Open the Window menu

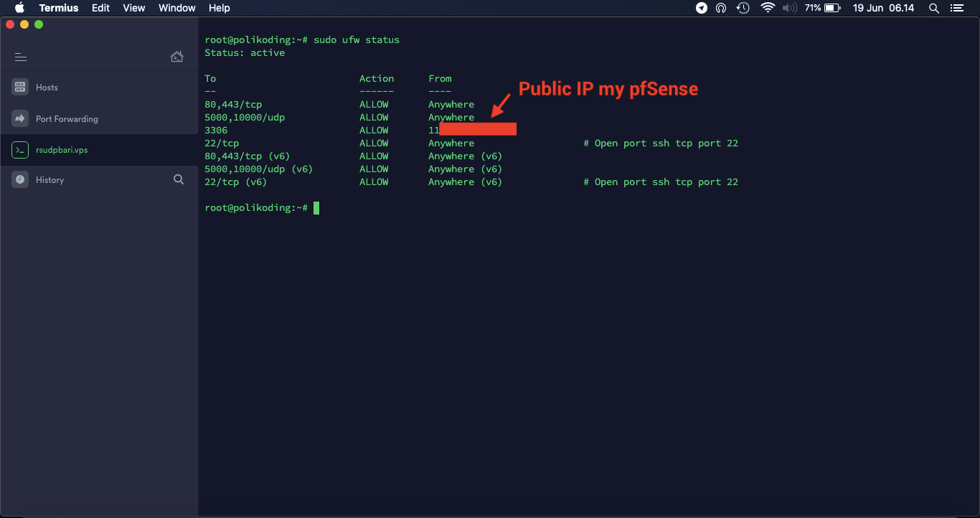pos(177,8)
